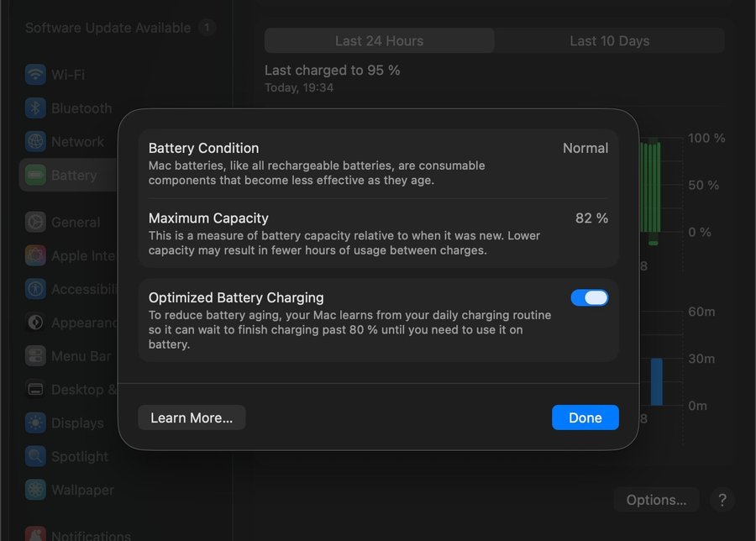Select the Network globe icon
Image resolution: width=756 pixels, height=541 pixels.
(x=35, y=142)
